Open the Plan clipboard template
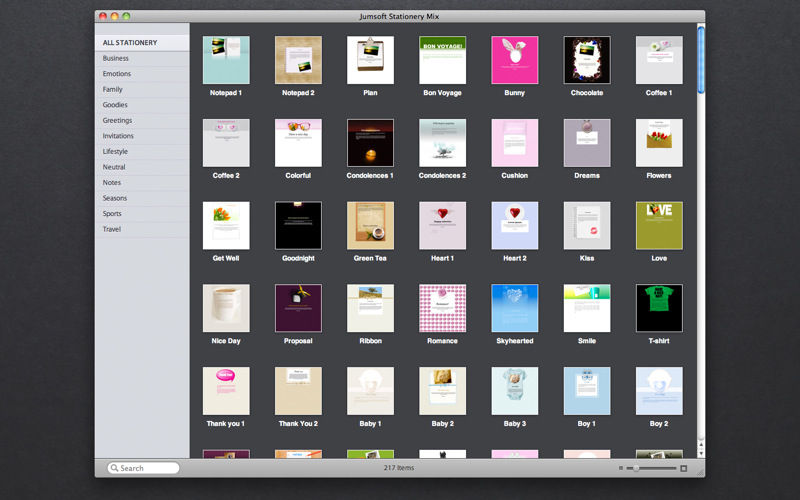The image size is (800, 500). (370, 60)
